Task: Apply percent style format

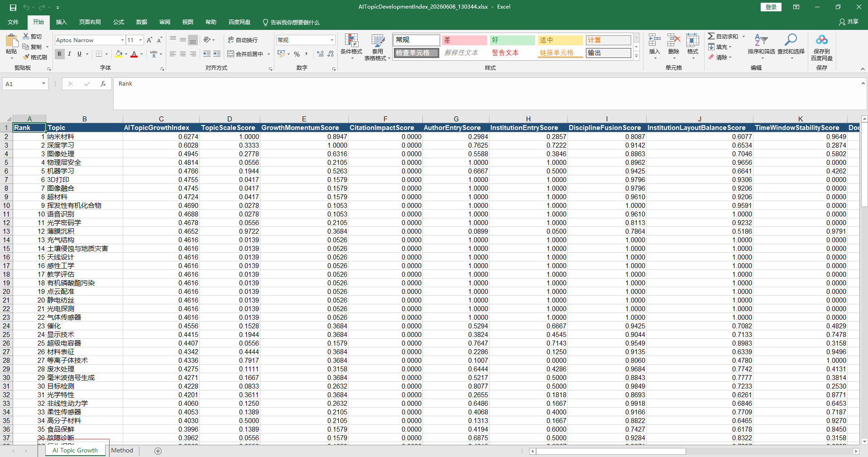Action: tap(297, 54)
